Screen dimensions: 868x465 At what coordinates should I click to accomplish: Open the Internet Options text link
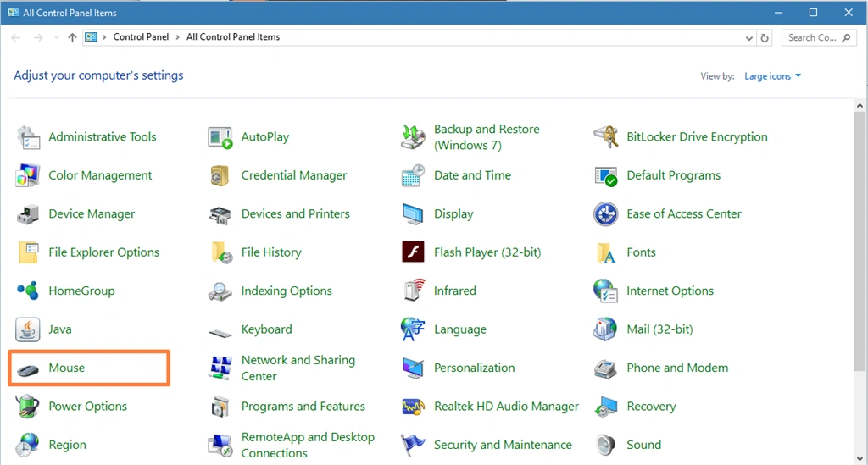[x=670, y=291]
